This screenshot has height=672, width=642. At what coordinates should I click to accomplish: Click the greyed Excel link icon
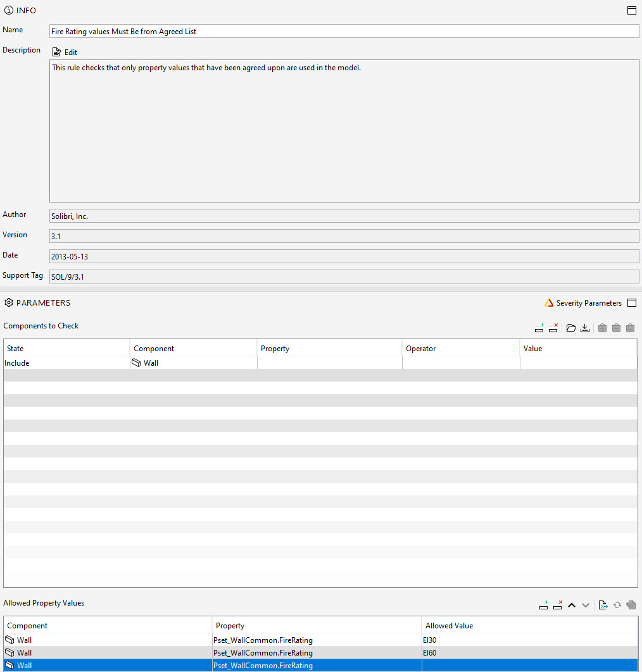pyautogui.click(x=631, y=605)
